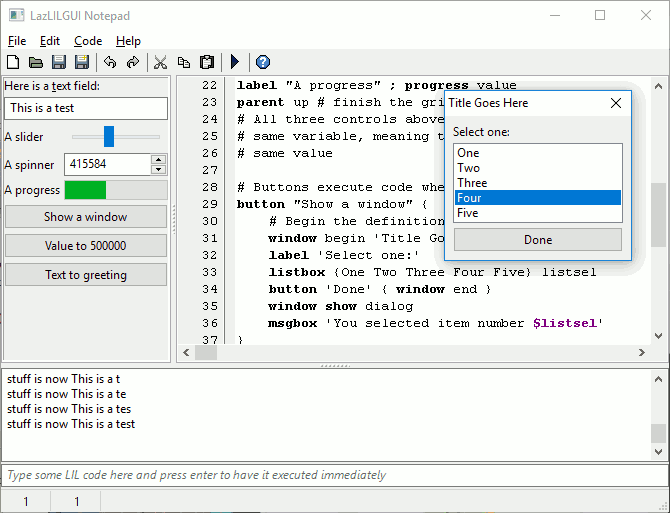Click the slider handle under the text field
The width and height of the screenshot is (670, 513).
[109, 136]
